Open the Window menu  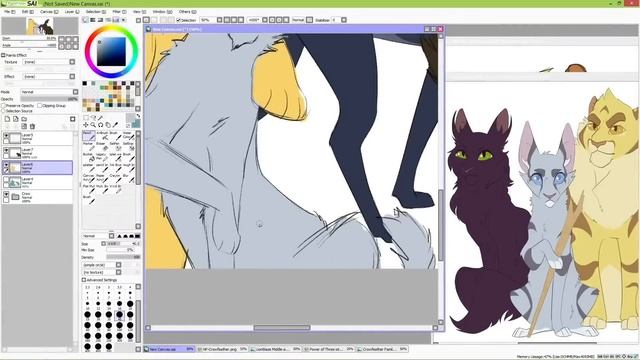(x=162, y=12)
